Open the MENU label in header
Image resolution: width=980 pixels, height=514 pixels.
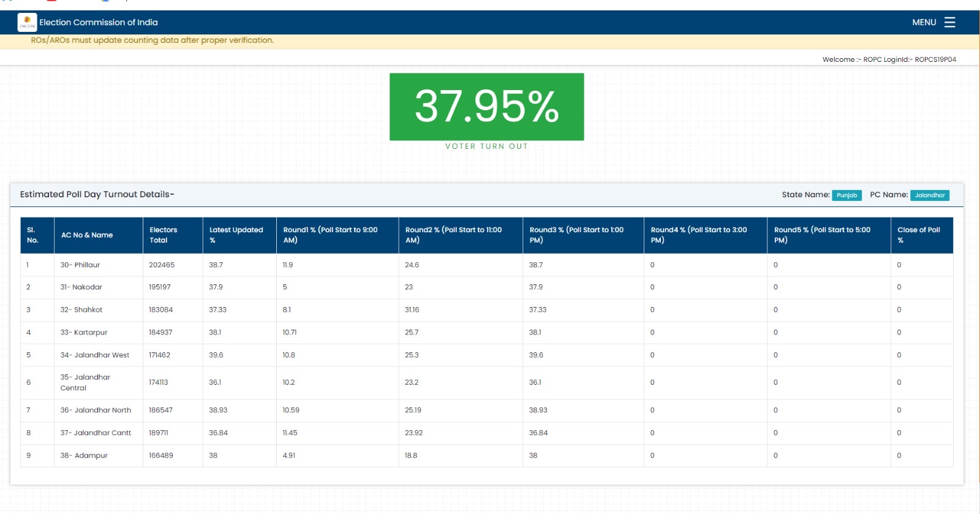pyautogui.click(x=924, y=22)
